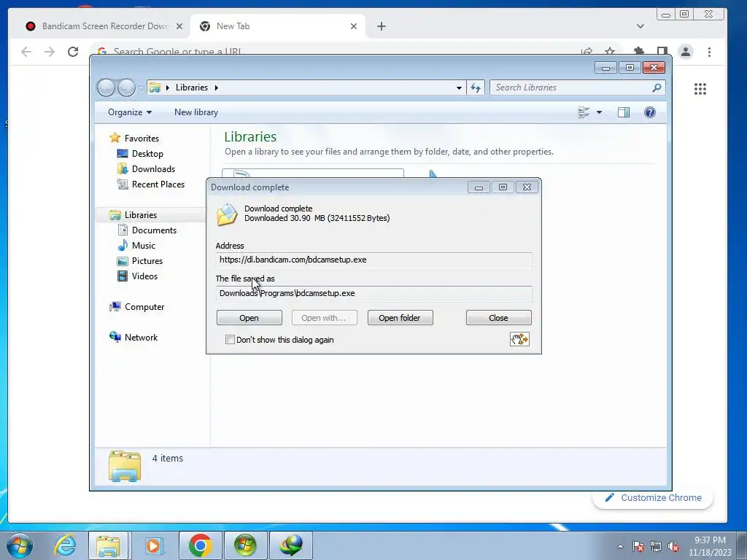Image resolution: width=747 pixels, height=560 pixels.
Task: Close the New Tab tab
Action: point(354,26)
